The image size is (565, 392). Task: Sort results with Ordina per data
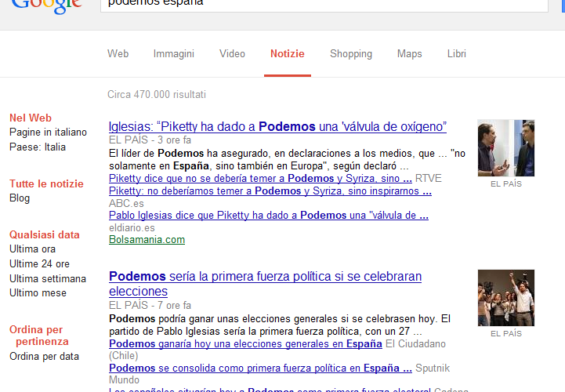click(x=44, y=356)
